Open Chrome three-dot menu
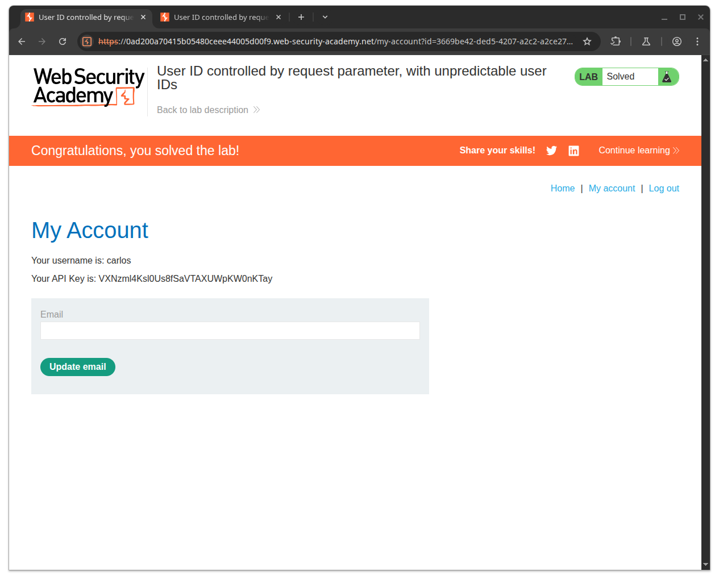This screenshot has height=588, width=719. [697, 41]
